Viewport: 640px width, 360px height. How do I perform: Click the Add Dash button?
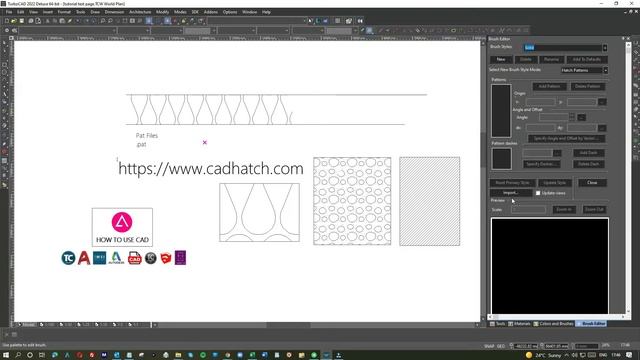(589, 153)
